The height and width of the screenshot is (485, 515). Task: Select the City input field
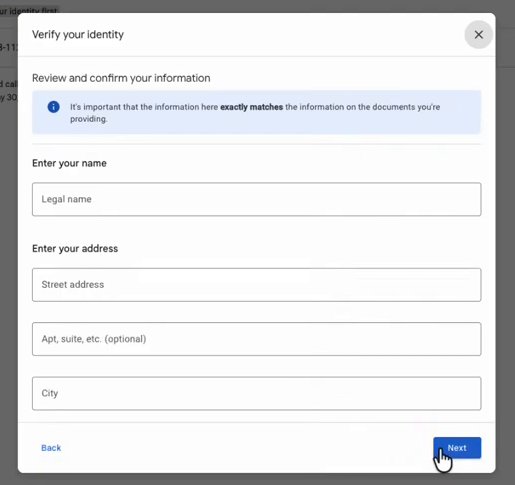click(x=256, y=393)
